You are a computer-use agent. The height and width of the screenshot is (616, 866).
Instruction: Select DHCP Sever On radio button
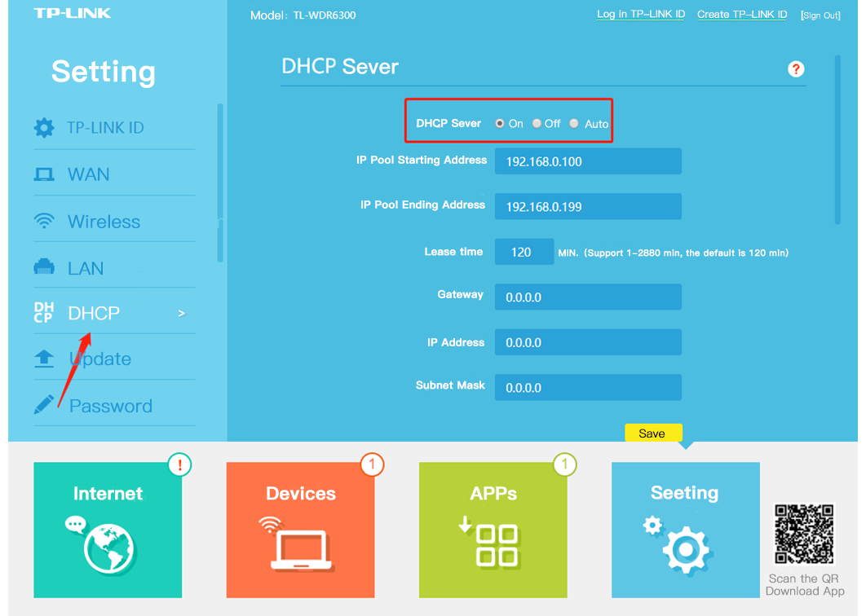coord(499,123)
